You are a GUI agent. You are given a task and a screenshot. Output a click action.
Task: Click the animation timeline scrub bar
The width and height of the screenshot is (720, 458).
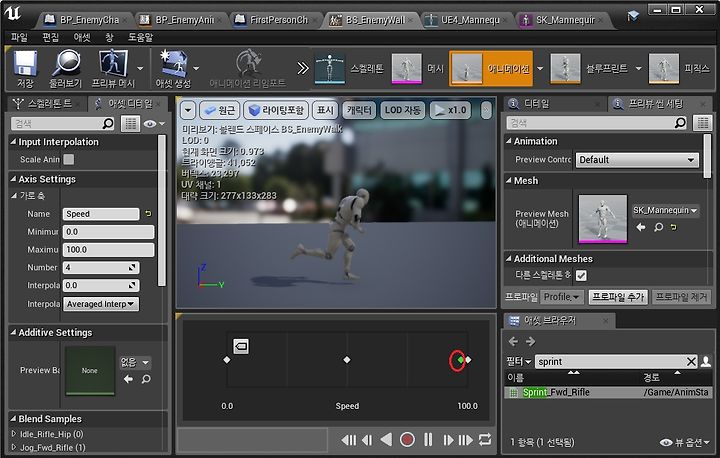click(253, 440)
